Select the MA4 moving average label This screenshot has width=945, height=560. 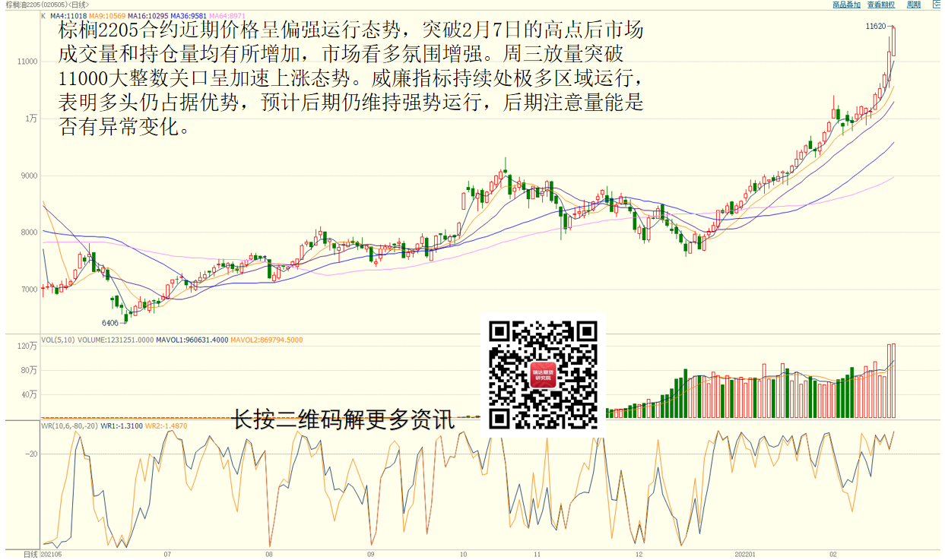point(68,15)
